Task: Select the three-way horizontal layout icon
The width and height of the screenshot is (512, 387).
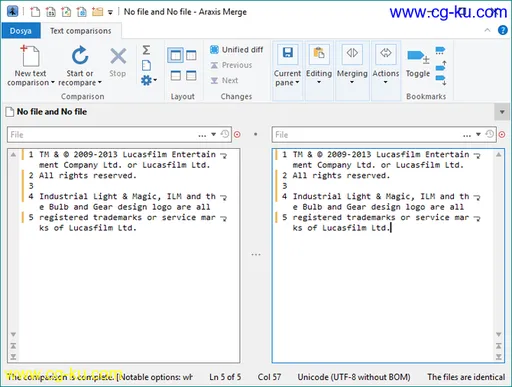Action: pos(191,76)
